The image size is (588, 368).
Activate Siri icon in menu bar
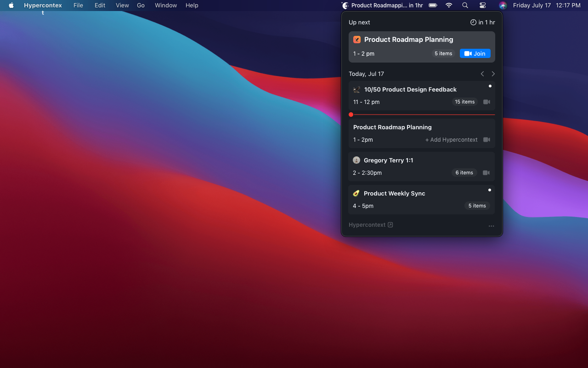pyautogui.click(x=503, y=6)
